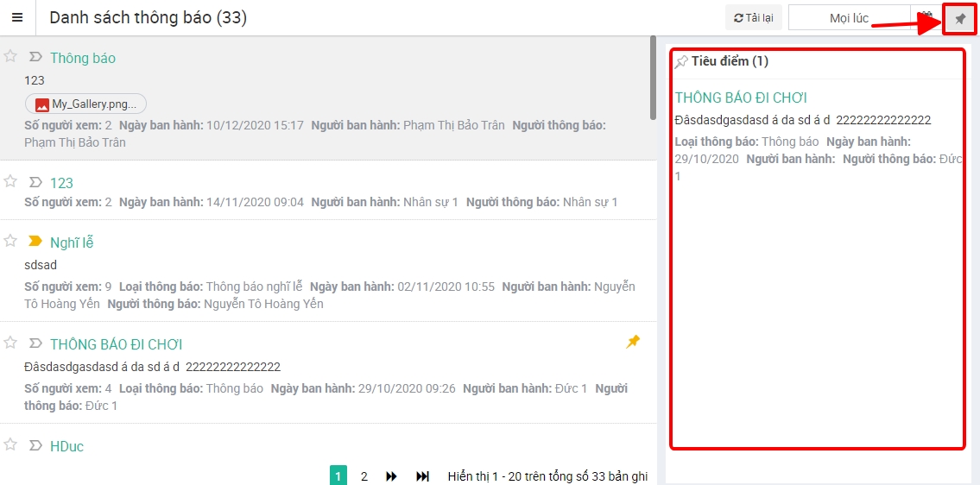The width and height of the screenshot is (980, 485).
Task: Open the hamburger menu
Action: (x=17, y=18)
